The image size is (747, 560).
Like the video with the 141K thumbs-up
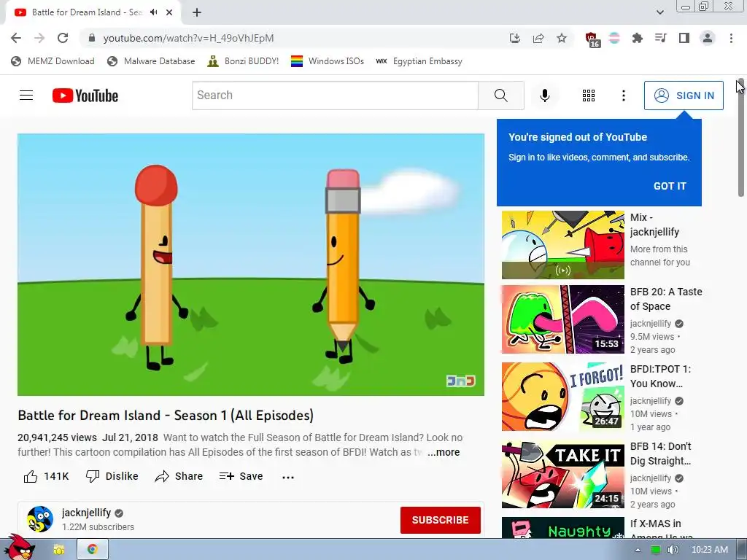[46, 476]
